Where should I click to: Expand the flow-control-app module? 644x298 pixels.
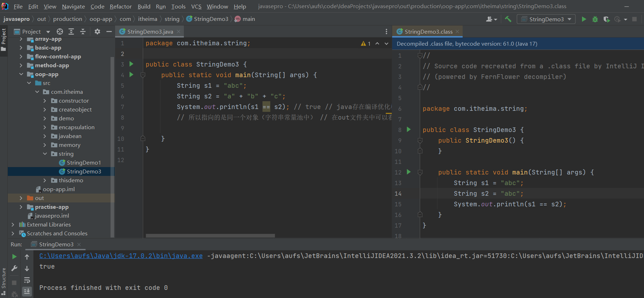tap(21, 56)
